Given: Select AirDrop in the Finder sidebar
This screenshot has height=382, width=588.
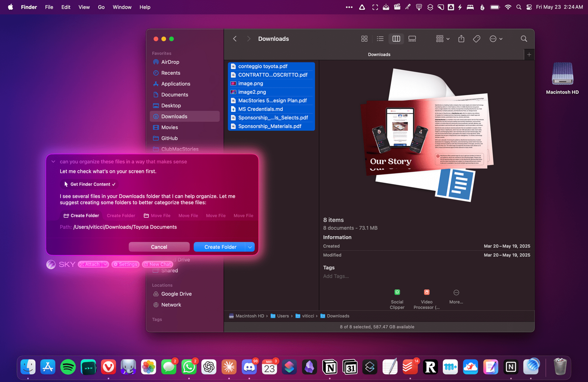Looking at the screenshot, I should click(x=170, y=62).
